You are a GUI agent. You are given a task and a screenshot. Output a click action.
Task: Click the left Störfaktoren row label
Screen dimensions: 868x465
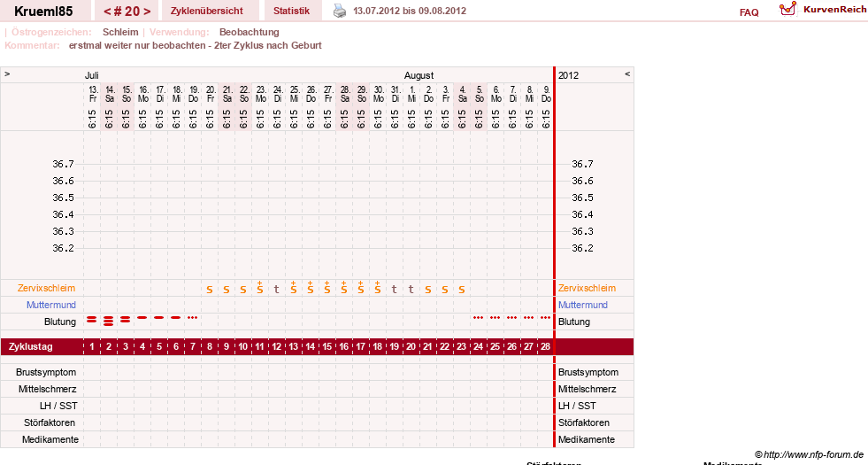click(50, 422)
